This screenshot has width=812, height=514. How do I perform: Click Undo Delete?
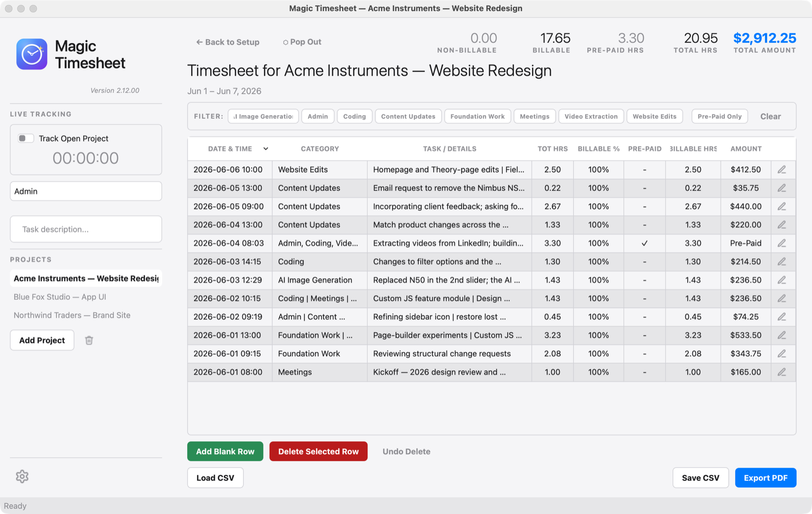tap(406, 452)
